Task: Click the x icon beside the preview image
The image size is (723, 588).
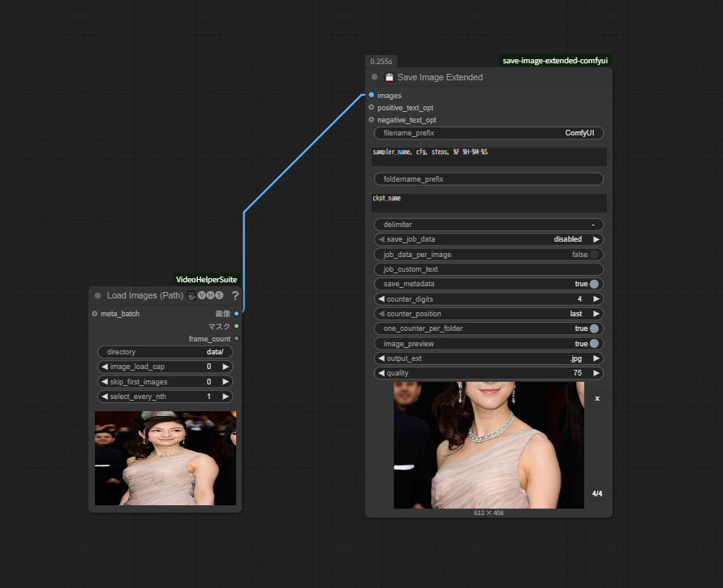Action: 597,398
